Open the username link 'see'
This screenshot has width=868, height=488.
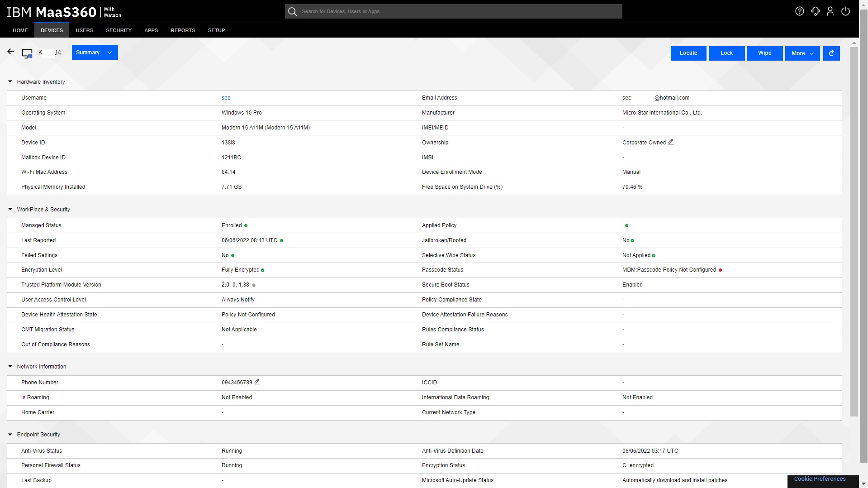pos(226,98)
